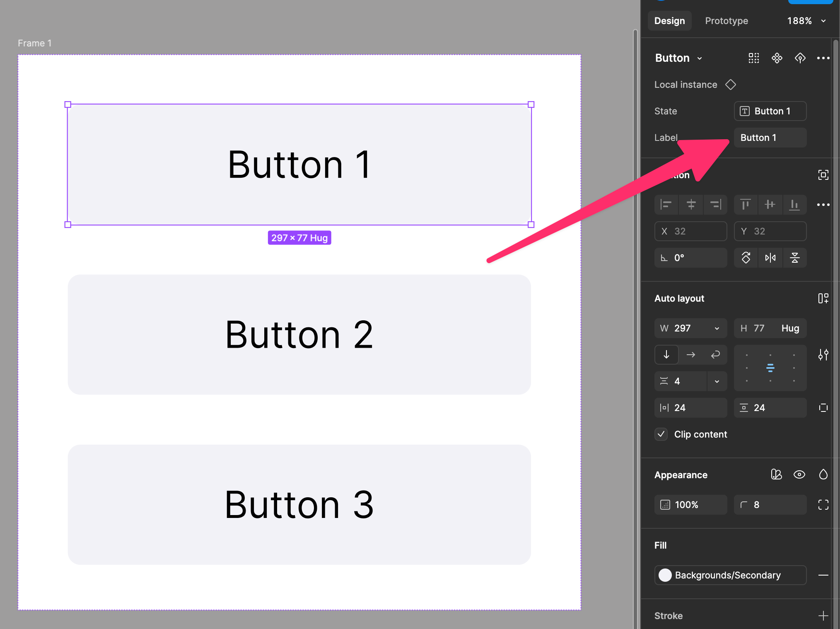Screen dimensions: 840x629
Task: Open more alignment options
Action: tap(823, 205)
